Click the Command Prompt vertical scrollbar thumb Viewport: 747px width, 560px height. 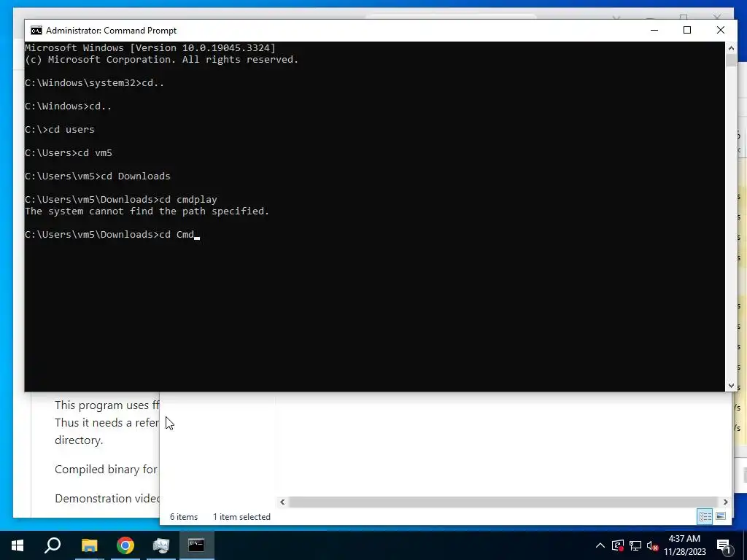click(x=731, y=61)
